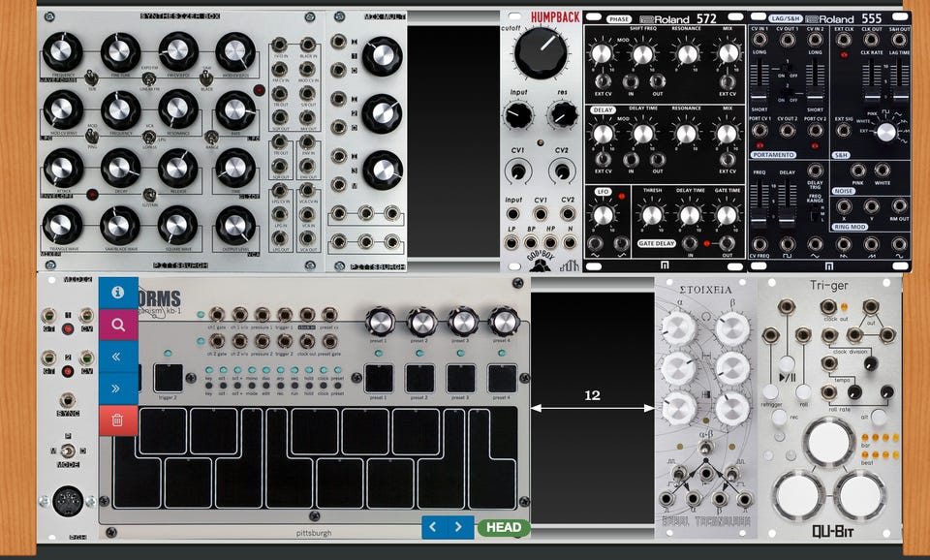This screenshot has height=560, width=930.
Task: Click the Humpback LP output jack
Action: [x=511, y=242]
